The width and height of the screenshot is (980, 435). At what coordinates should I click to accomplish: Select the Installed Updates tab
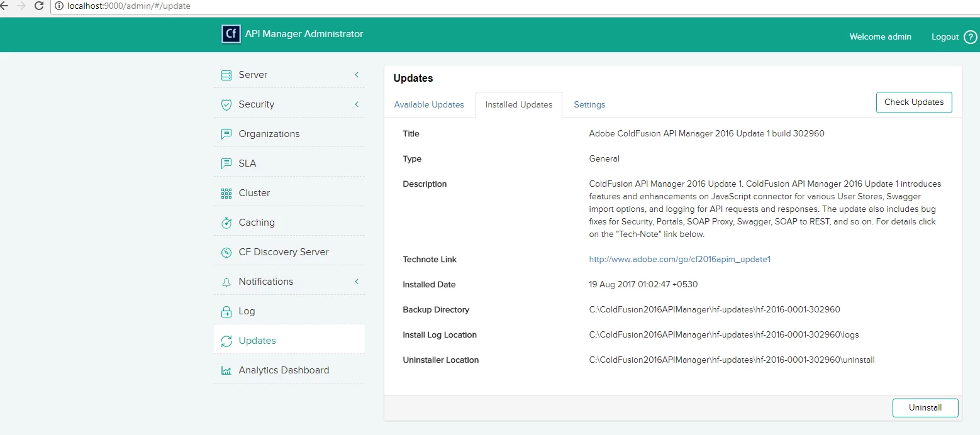[519, 104]
